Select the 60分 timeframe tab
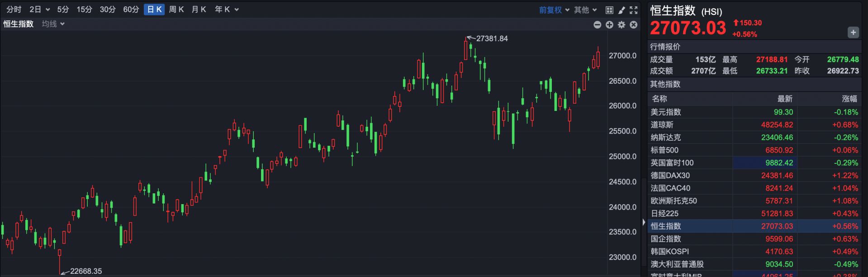The width and height of the screenshot is (868, 277). [131, 10]
